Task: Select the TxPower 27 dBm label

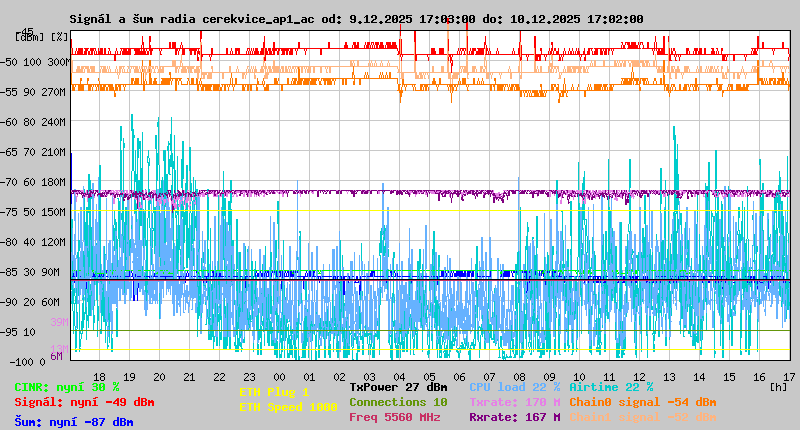Action: click(x=398, y=387)
